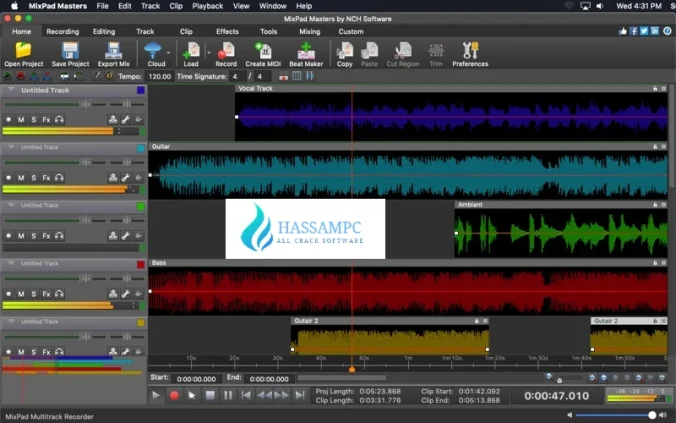Collapse the Gutair 2 track panel

tap(11, 322)
